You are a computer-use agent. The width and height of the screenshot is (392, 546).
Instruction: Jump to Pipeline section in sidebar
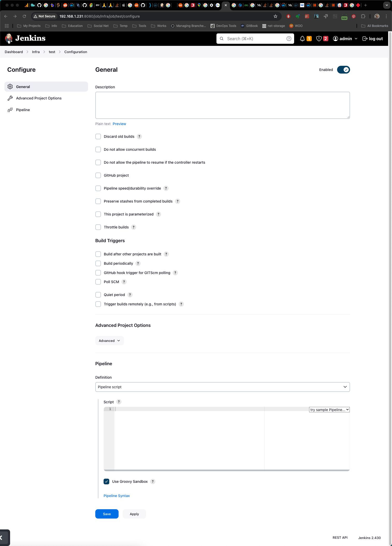[x=23, y=110]
